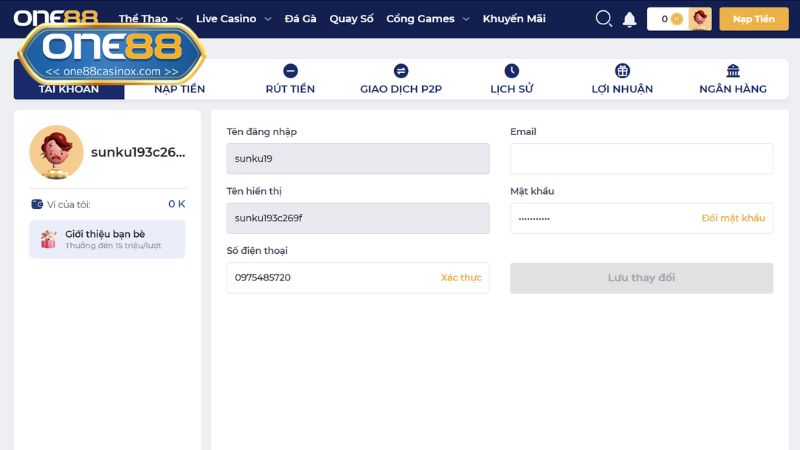Viewport: 800px width, 450px height.
Task: Click the header balance value 0
Action: pyautogui.click(x=664, y=19)
